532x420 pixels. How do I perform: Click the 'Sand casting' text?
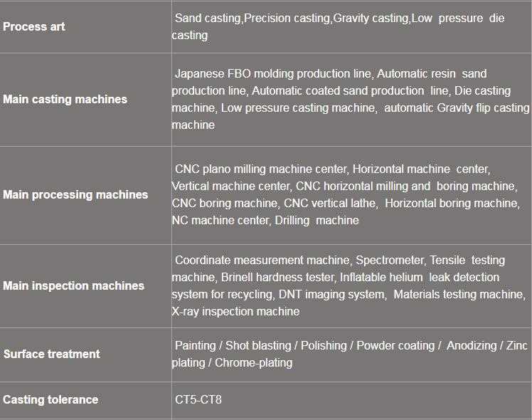click(x=208, y=18)
